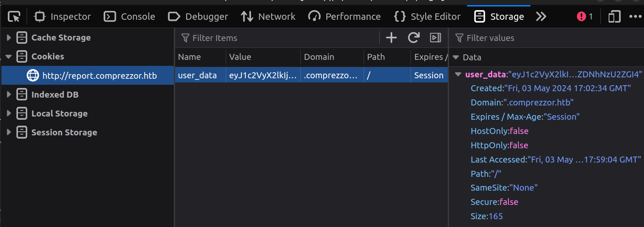Expand the Indexed DB tree node

[9, 95]
